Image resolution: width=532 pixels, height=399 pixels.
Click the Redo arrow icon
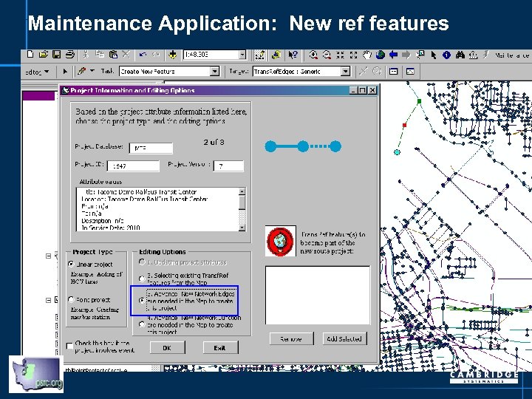[156, 54]
